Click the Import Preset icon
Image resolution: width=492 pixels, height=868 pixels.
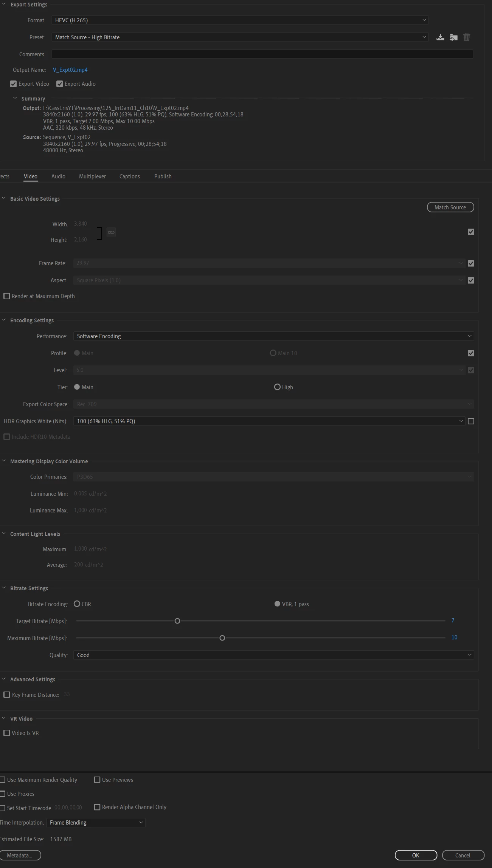tap(453, 37)
